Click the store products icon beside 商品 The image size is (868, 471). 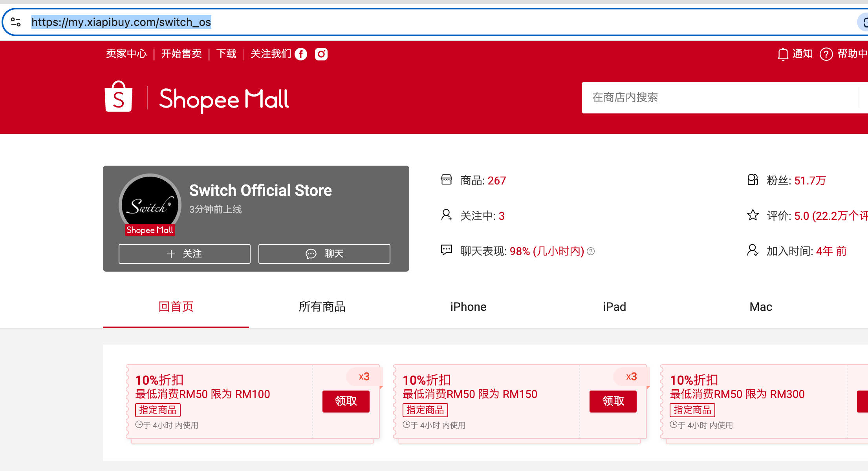click(447, 180)
